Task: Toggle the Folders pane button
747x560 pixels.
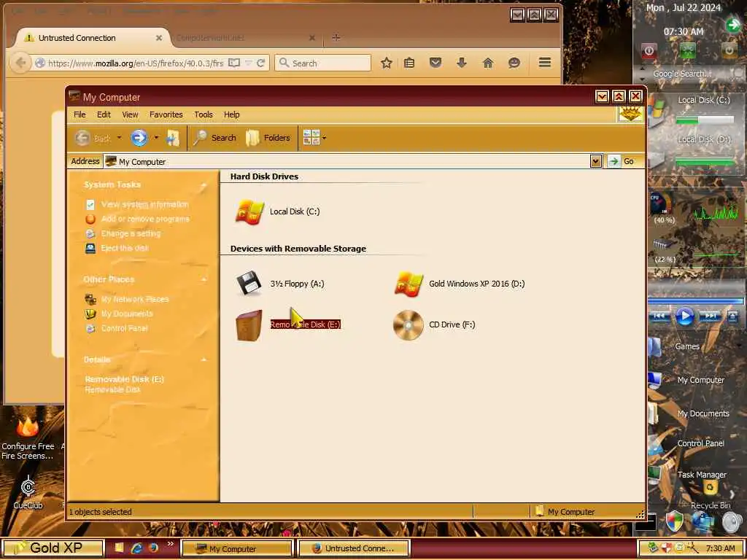Action: tap(268, 138)
